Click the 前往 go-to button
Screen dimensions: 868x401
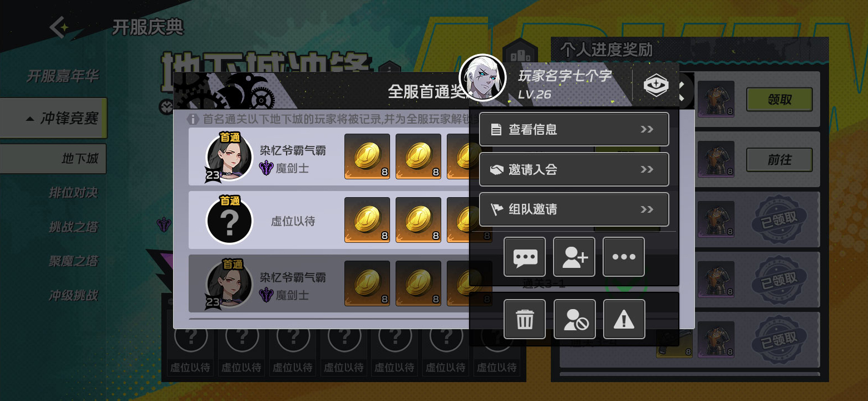779,160
